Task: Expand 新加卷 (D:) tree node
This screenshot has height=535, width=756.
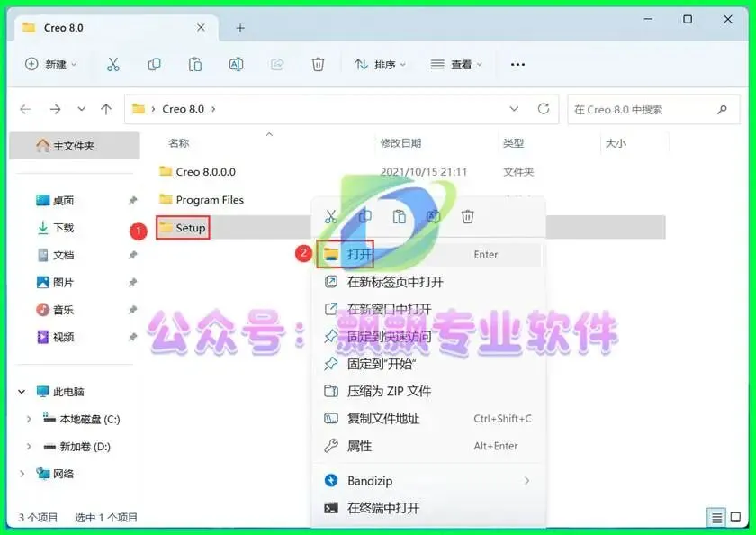Action: [x=29, y=447]
